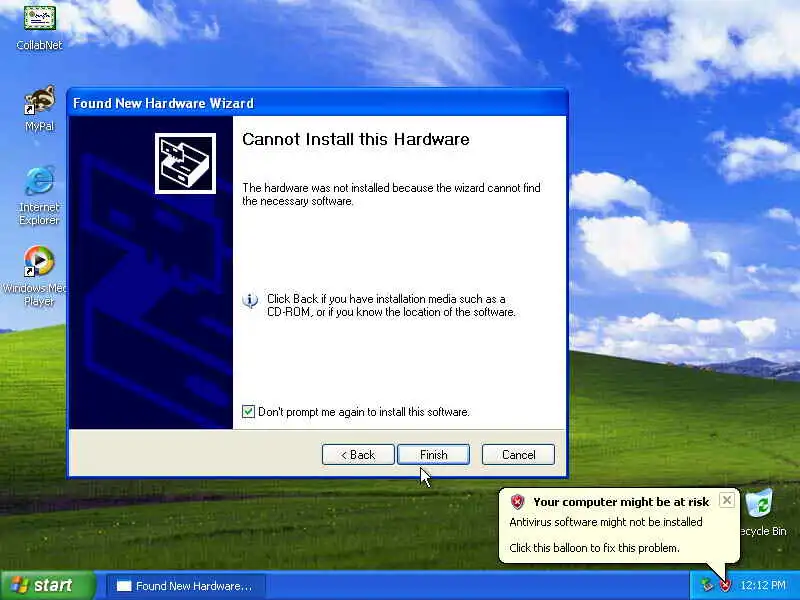Screen dimensions: 800x600
Task: Uncheck Don't prompt me again checkbox
Action: 248,411
